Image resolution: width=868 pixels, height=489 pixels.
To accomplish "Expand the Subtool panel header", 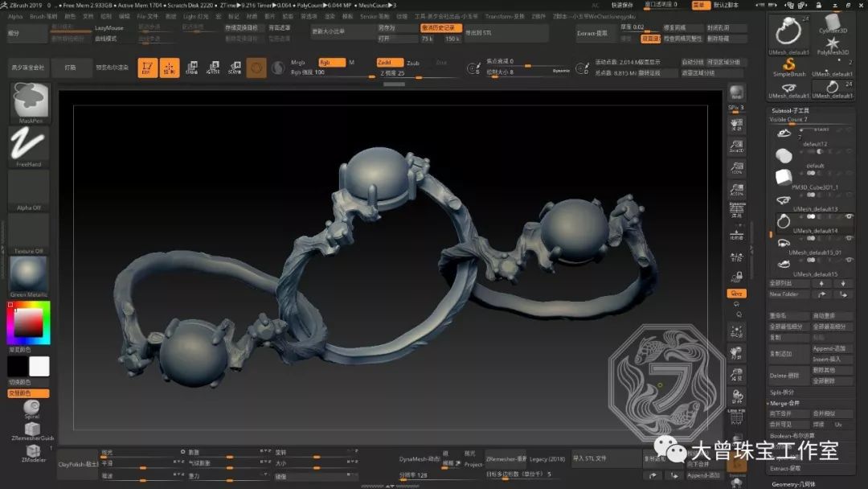I will (x=791, y=111).
